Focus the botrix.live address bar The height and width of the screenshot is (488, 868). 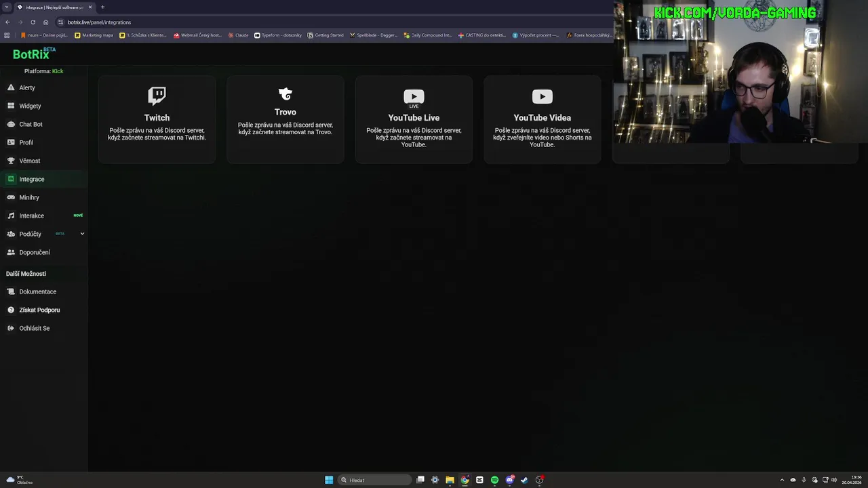332,22
